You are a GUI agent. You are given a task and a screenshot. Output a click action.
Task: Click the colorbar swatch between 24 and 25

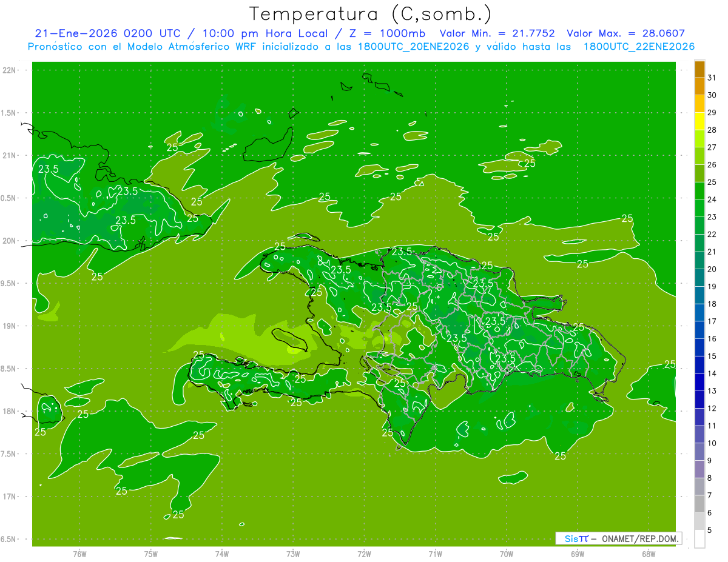[699, 191]
